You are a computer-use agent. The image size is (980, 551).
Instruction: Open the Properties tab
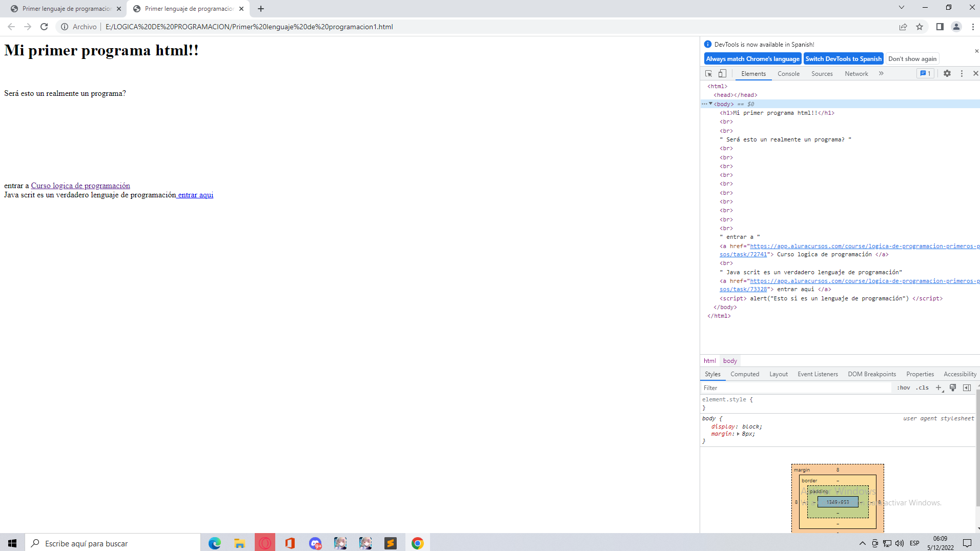[920, 374]
